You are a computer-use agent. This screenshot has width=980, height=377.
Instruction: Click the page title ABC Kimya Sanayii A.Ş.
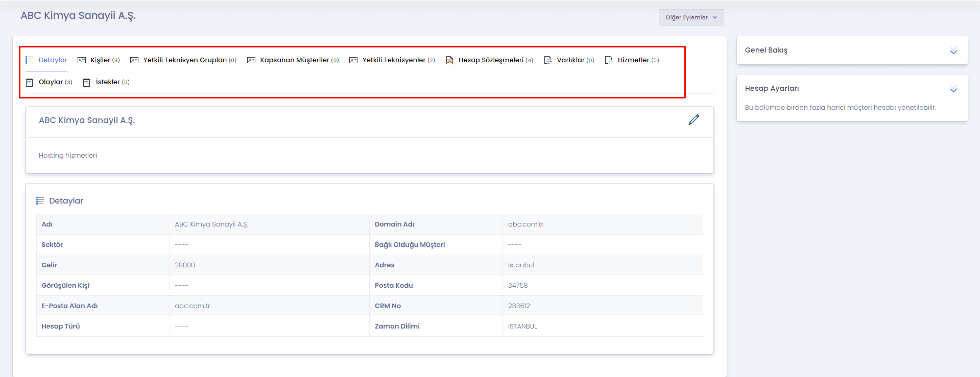click(78, 16)
